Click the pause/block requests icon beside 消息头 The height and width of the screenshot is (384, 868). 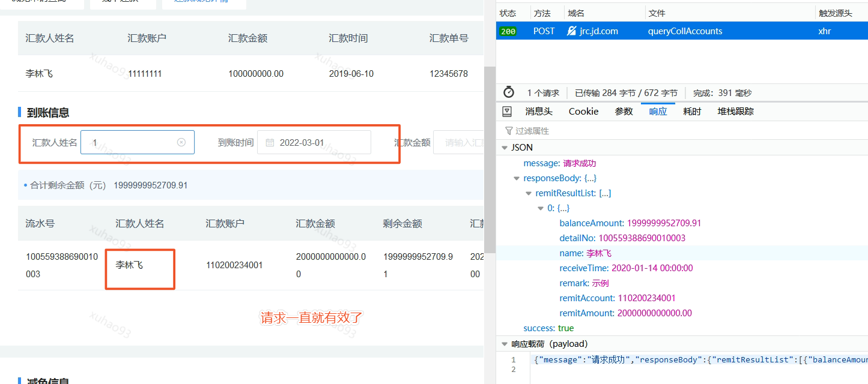coord(507,111)
